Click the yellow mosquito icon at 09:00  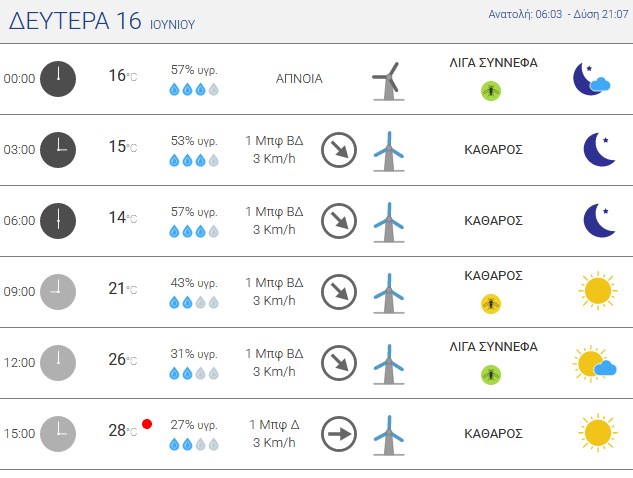[491, 304]
